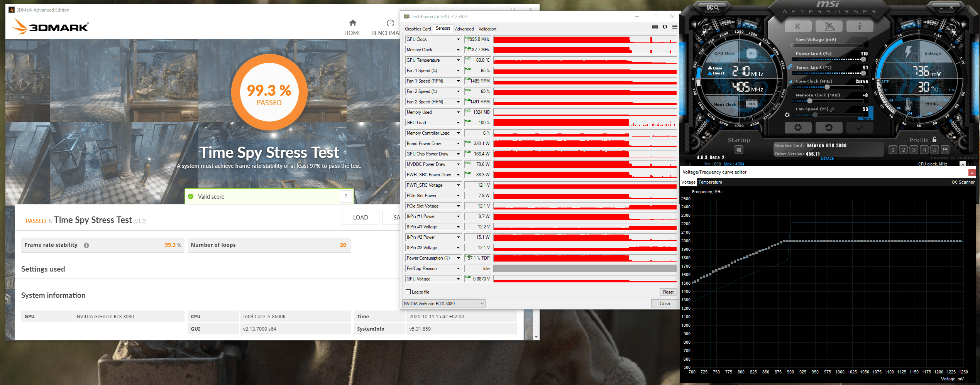The height and width of the screenshot is (385, 980).
Task: Click the Power Limit slider handle
Action: (863, 59)
